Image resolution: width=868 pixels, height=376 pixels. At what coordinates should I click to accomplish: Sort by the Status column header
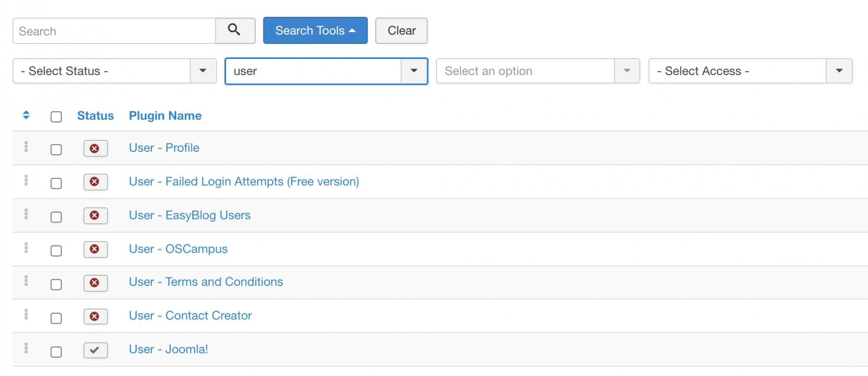click(x=95, y=116)
